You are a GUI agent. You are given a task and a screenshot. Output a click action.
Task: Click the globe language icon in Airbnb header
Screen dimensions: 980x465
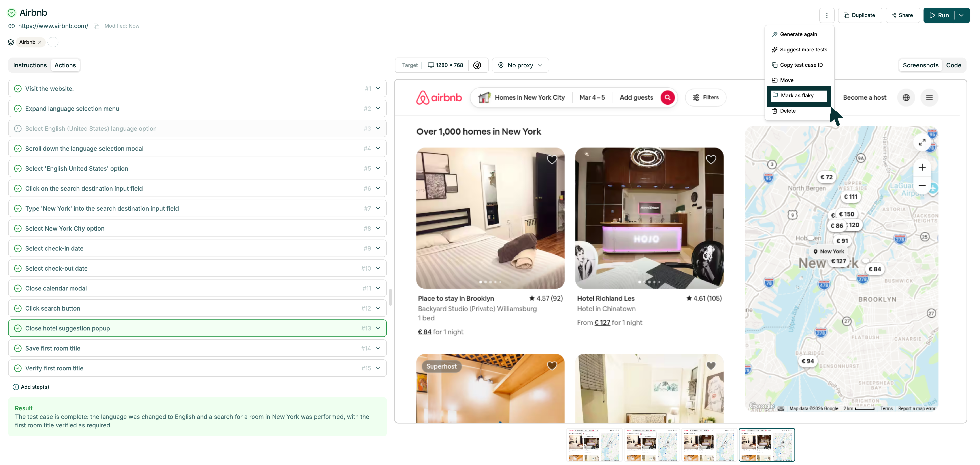coord(906,97)
